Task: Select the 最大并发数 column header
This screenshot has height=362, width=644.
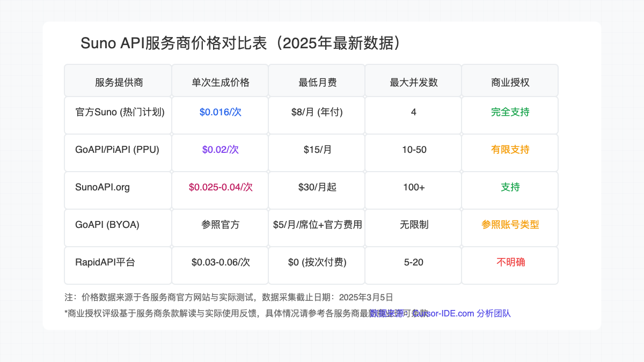Action: tap(413, 82)
